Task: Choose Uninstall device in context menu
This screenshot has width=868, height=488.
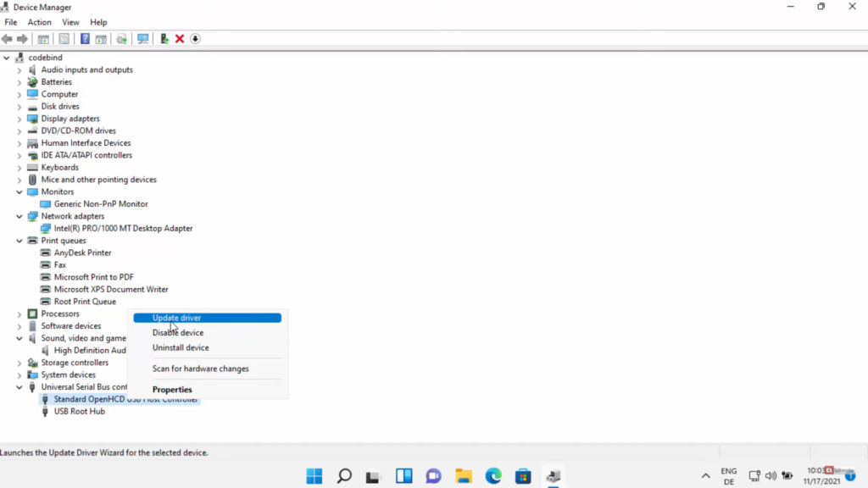Action: click(207, 347)
